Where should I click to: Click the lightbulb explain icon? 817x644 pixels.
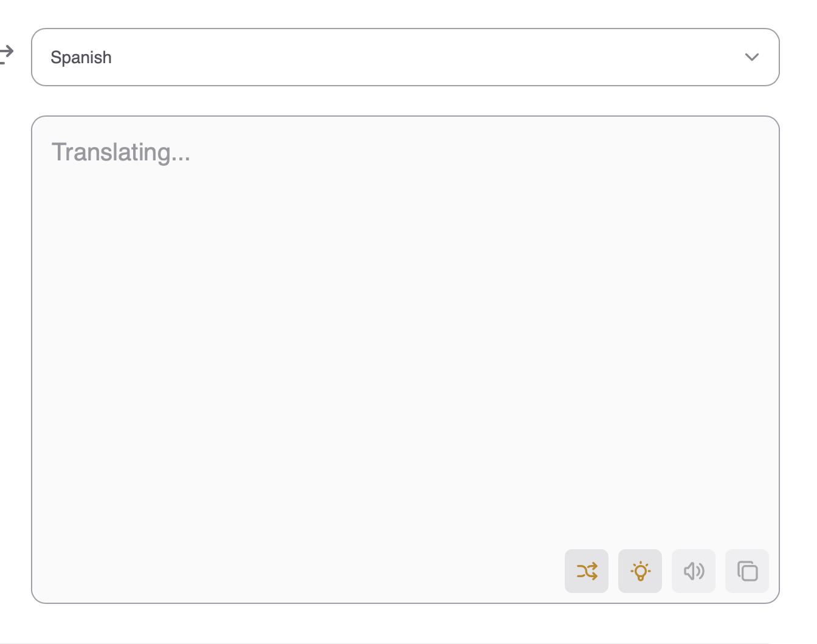coord(640,571)
